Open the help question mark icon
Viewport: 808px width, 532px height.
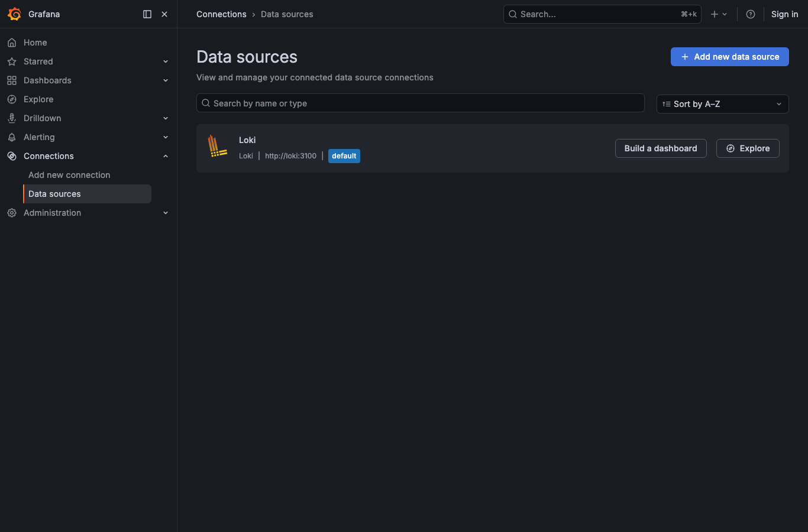(x=751, y=14)
